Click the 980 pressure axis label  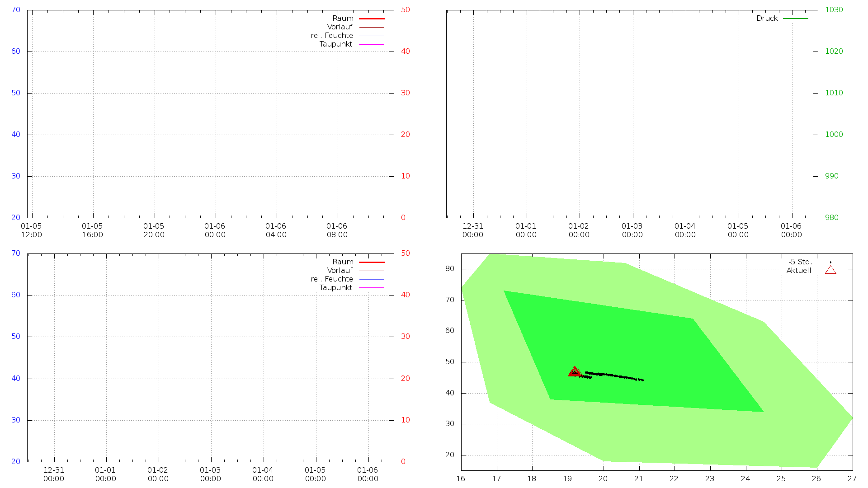pyautogui.click(x=831, y=218)
